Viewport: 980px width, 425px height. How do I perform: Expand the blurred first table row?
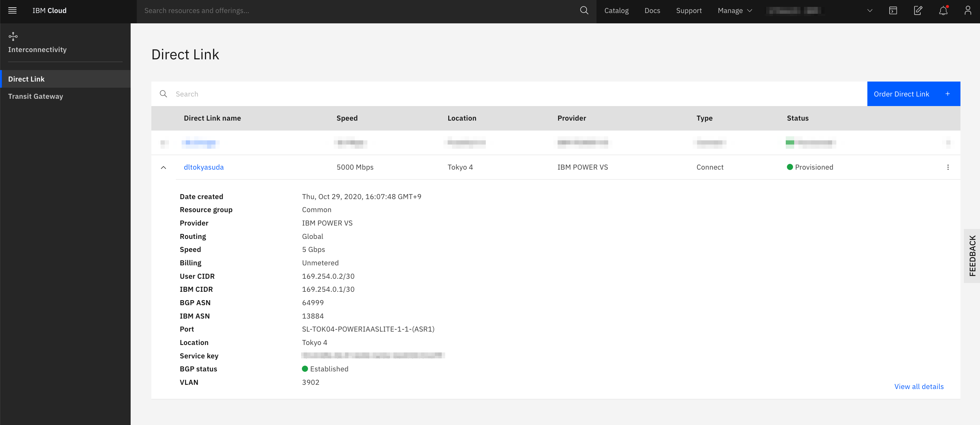click(164, 143)
